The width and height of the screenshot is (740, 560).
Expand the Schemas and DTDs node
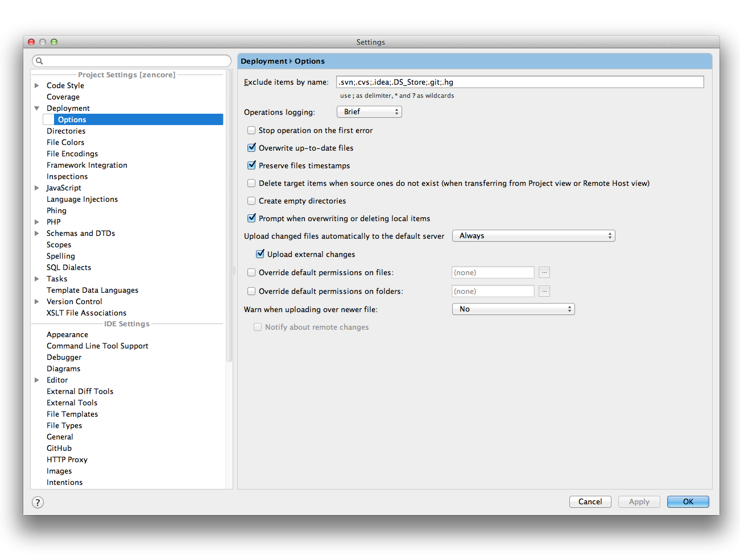tap(37, 233)
